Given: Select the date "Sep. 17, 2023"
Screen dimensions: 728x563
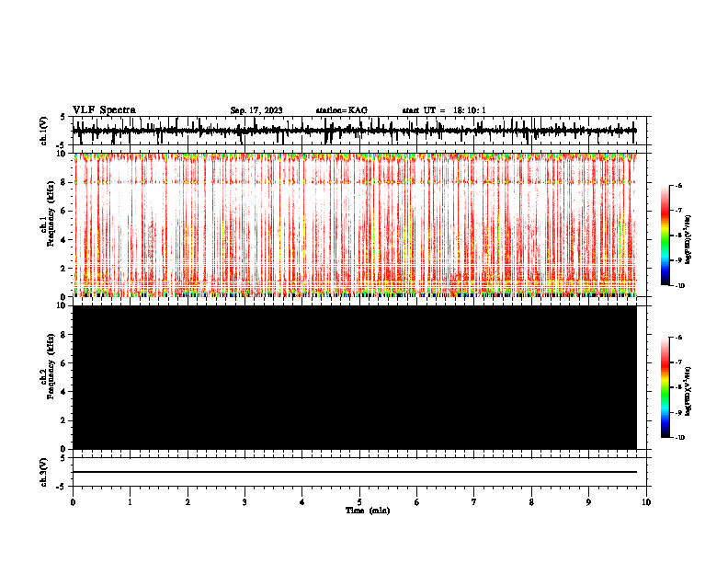Looking at the screenshot, I should pyautogui.click(x=256, y=110).
